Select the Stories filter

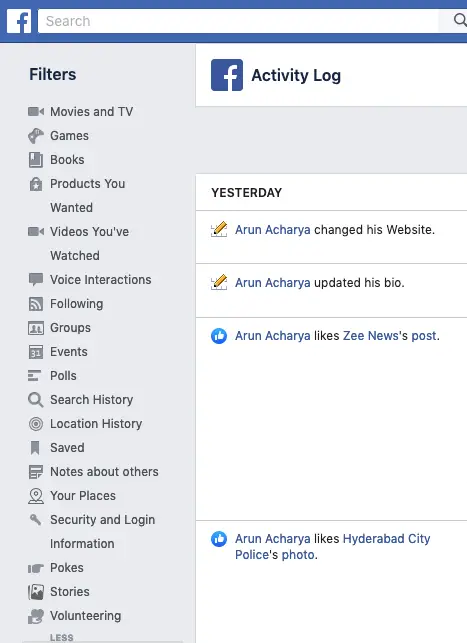click(x=70, y=592)
